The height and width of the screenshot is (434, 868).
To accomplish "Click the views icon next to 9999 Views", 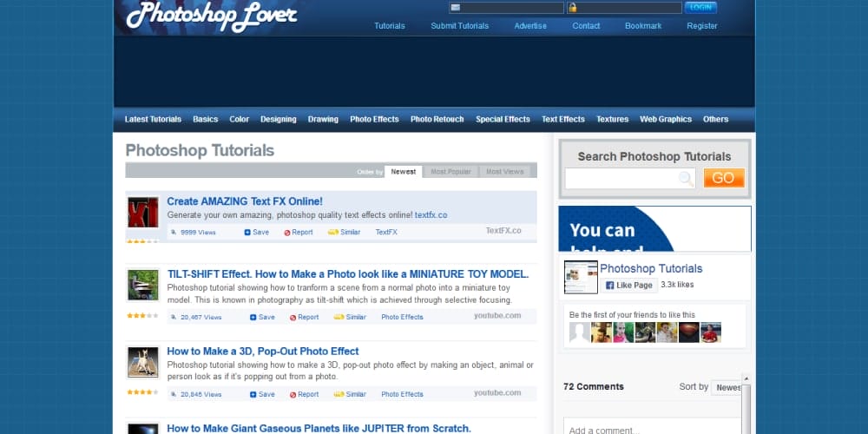I will coord(174,233).
